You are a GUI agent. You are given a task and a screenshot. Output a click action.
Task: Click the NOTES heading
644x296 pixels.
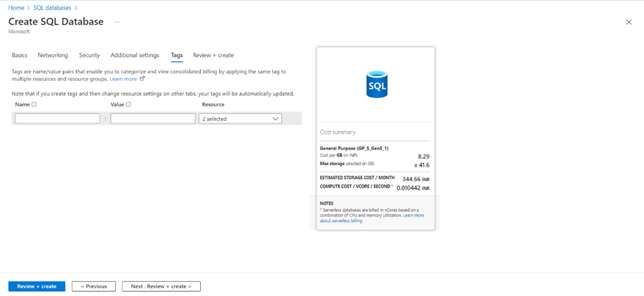pos(327,203)
